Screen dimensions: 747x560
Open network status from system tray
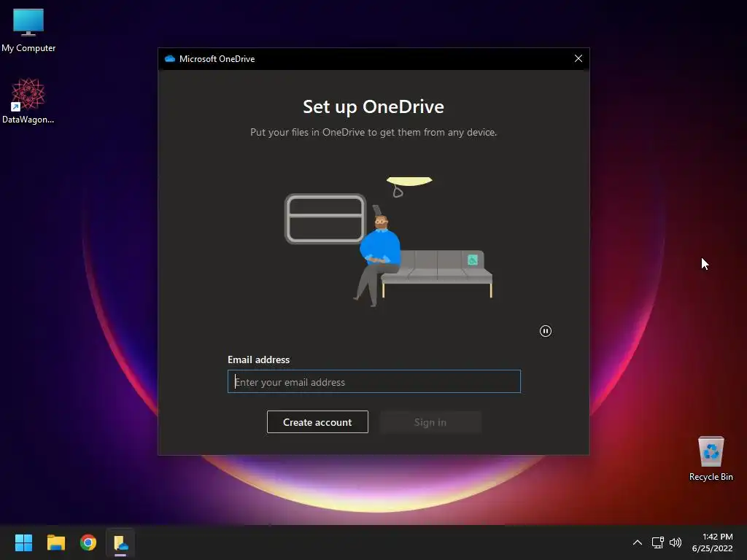(658, 542)
